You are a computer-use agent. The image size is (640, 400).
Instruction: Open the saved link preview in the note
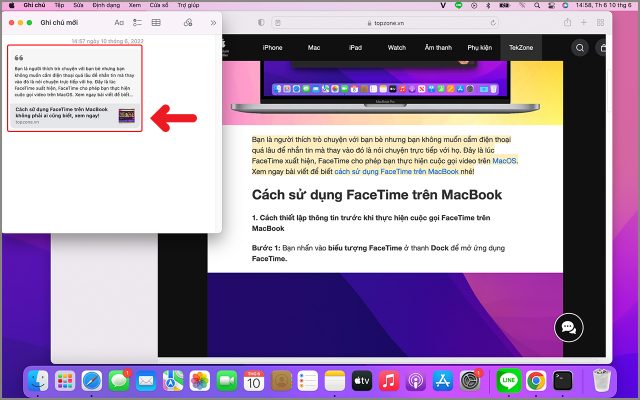pyautogui.click(x=76, y=117)
